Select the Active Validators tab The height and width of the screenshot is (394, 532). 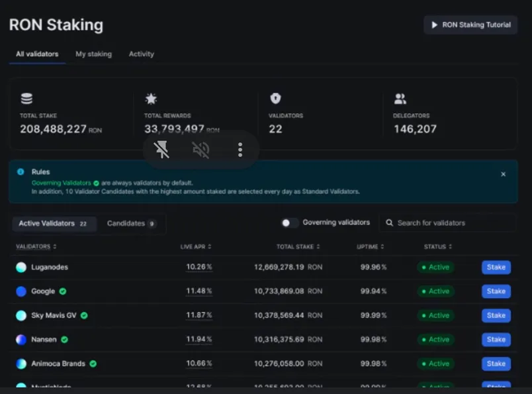coord(54,224)
